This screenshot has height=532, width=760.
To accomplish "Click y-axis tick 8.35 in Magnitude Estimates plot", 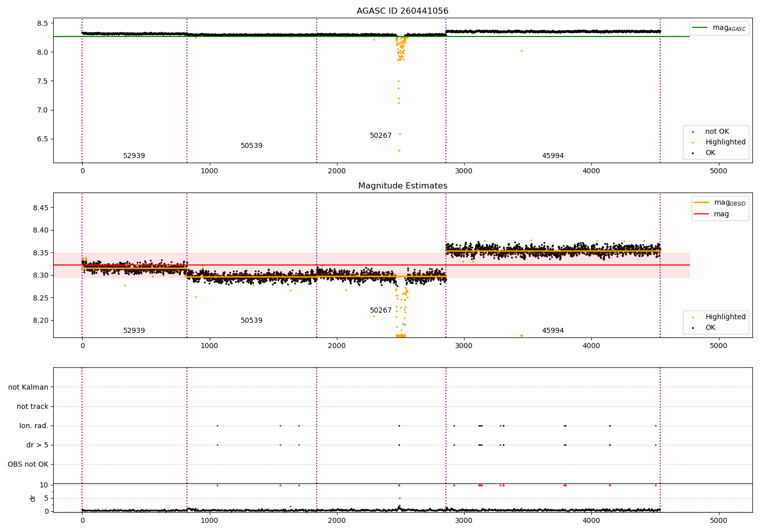I will [x=41, y=253].
